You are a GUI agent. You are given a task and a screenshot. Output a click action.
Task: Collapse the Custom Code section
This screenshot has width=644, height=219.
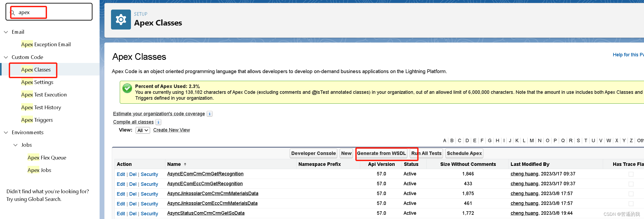tap(6, 57)
